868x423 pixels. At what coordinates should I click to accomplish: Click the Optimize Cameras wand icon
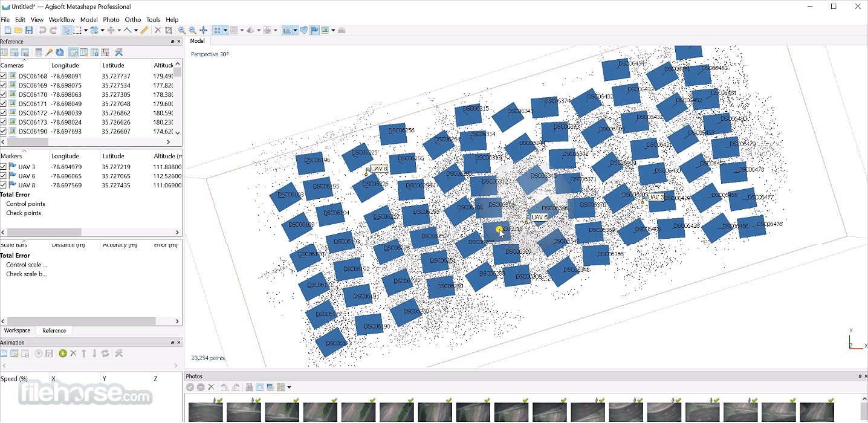(x=49, y=53)
